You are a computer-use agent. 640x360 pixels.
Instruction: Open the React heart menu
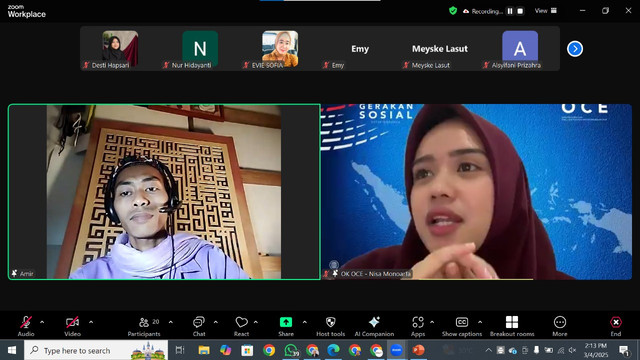click(x=241, y=326)
